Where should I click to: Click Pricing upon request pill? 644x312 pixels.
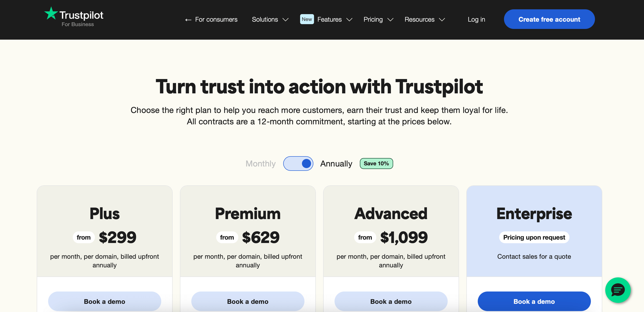point(534,237)
